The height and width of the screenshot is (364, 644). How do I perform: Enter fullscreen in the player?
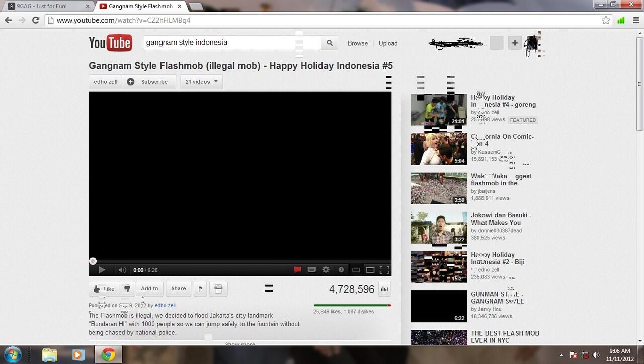pos(384,270)
